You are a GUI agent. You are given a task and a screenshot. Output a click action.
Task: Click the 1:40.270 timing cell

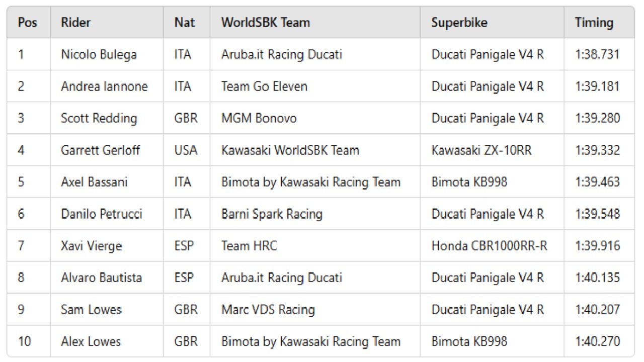pyautogui.click(x=597, y=341)
